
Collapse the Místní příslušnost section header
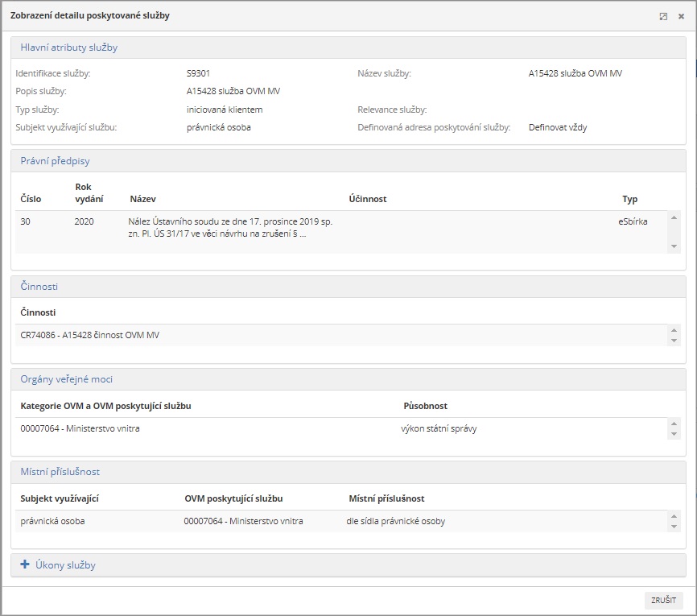click(x=60, y=471)
